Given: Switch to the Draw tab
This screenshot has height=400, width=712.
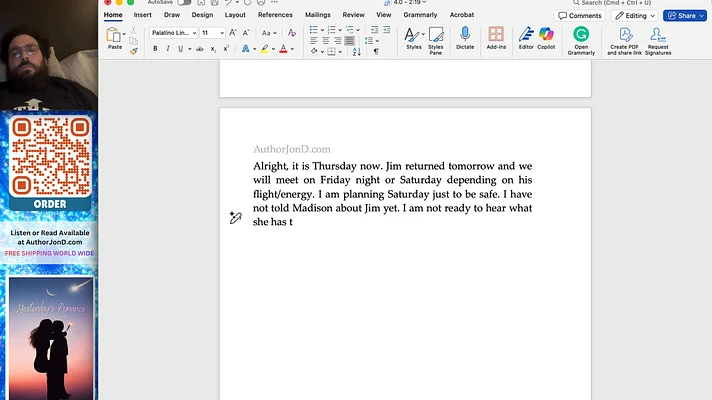Looking at the screenshot, I should (x=172, y=15).
